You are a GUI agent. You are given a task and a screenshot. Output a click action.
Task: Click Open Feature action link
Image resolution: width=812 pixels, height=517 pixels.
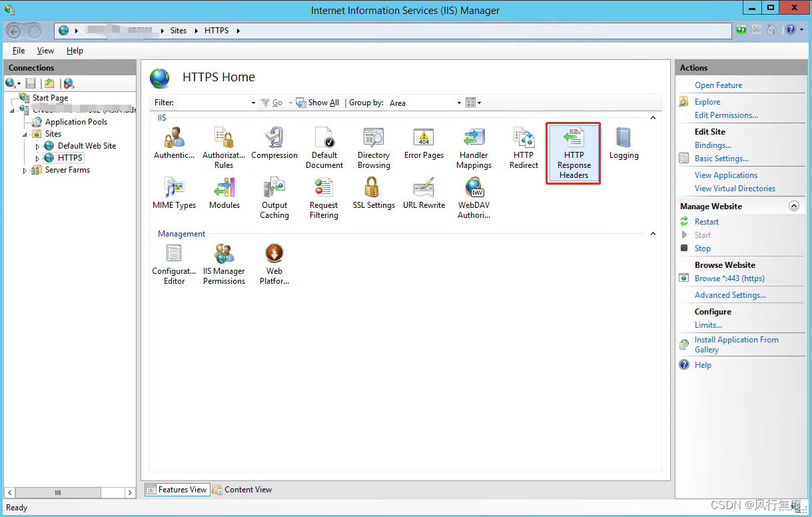tap(718, 85)
